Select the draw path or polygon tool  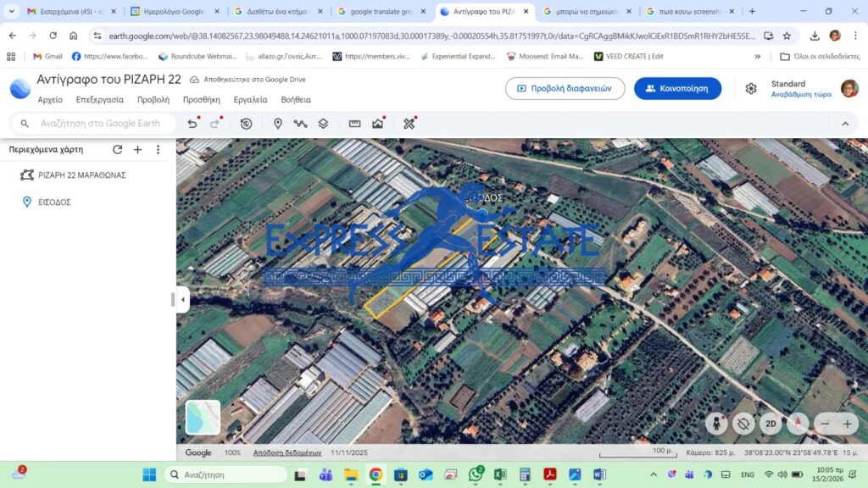pos(300,124)
